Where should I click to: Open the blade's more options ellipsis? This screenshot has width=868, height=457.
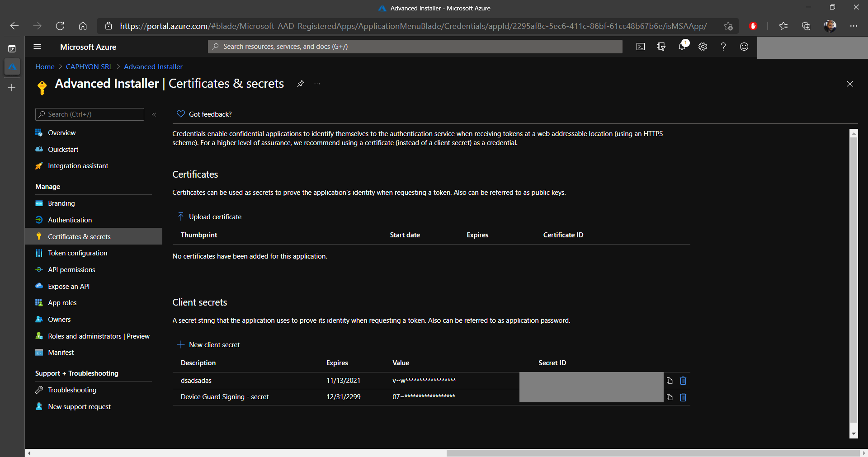click(x=317, y=84)
